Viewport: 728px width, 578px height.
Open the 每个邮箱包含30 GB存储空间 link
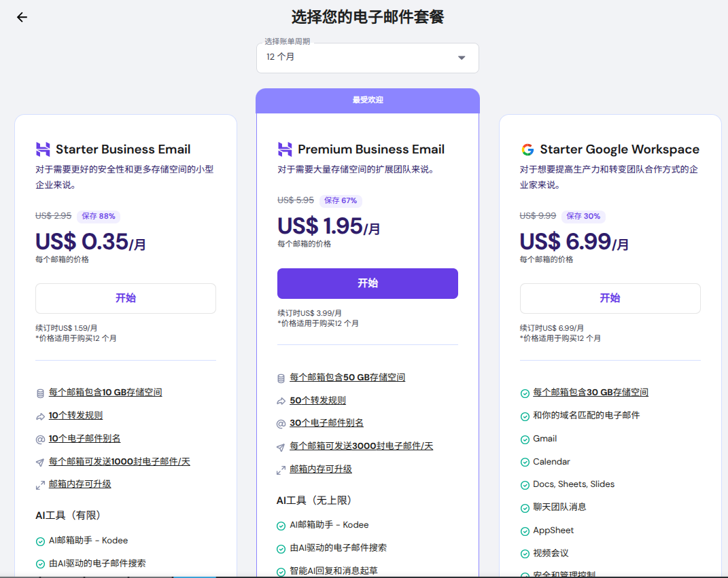pyautogui.click(x=591, y=392)
